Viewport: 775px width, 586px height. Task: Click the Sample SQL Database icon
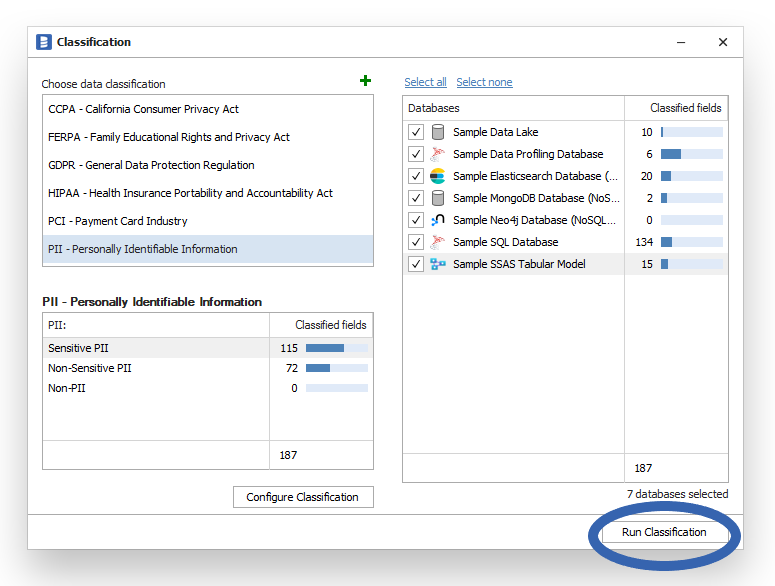pyautogui.click(x=437, y=242)
